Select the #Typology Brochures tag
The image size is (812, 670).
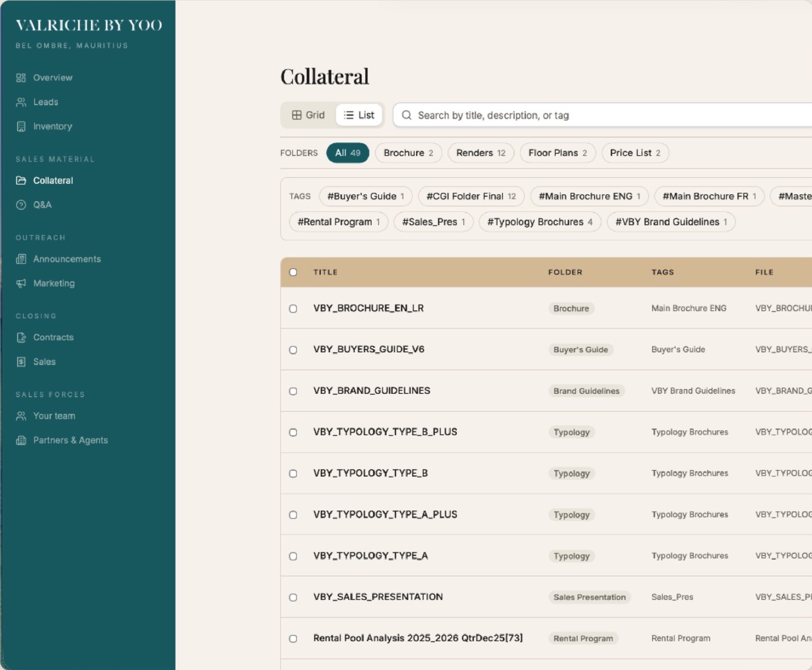click(540, 222)
